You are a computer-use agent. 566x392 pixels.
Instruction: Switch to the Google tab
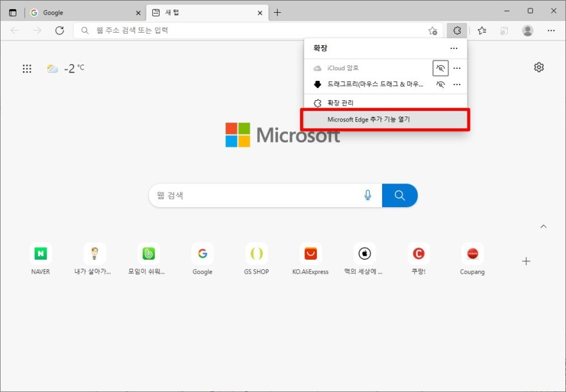85,13
